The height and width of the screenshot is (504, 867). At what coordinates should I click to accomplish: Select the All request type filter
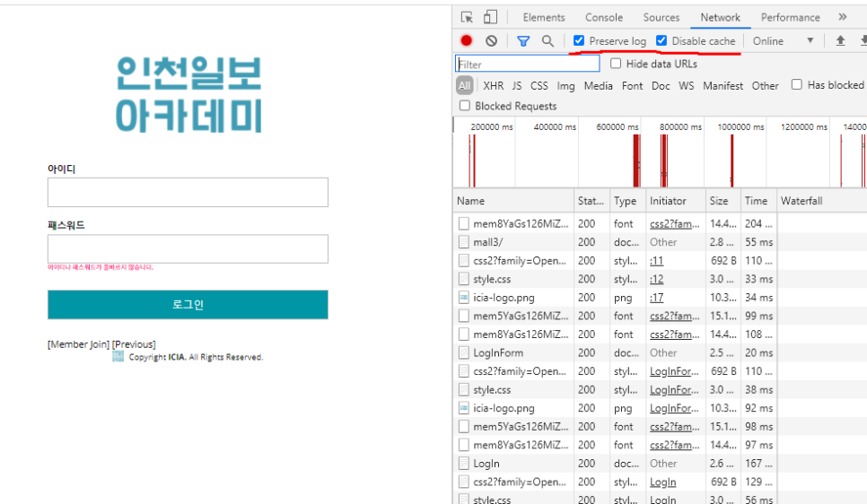click(465, 86)
